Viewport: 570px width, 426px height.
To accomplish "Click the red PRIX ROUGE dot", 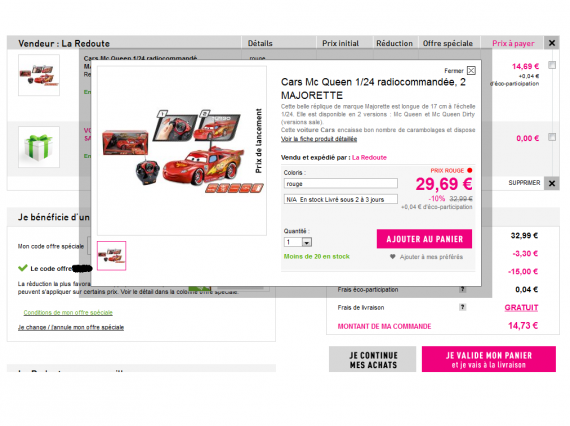I will (470, 170).
